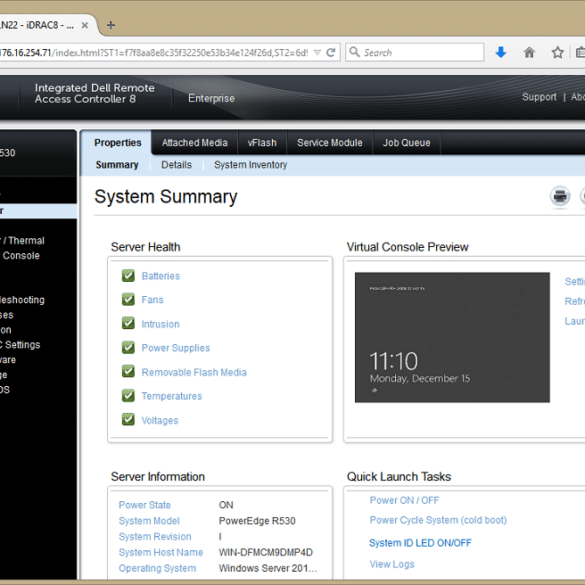Click the Operating System label link
585x585 pixels.
coord(157,568)
